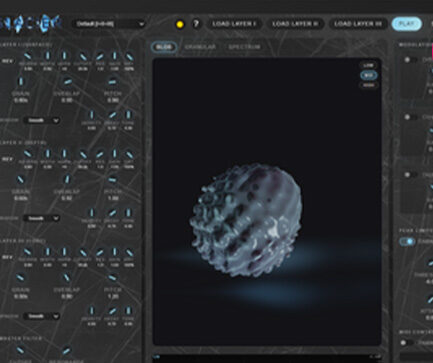Click the 3D blob visualization
The height and width of the screenshot is (363, 433).
[x=246, y=220]
